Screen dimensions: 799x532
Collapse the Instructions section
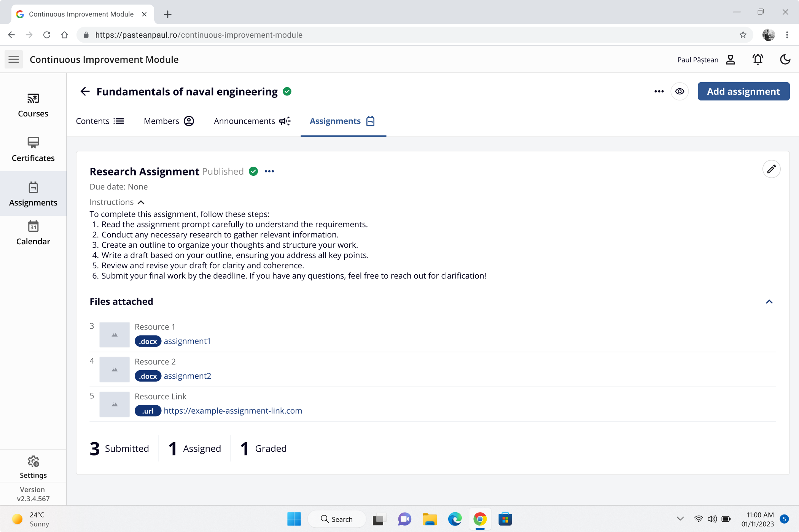pos(141,202)
